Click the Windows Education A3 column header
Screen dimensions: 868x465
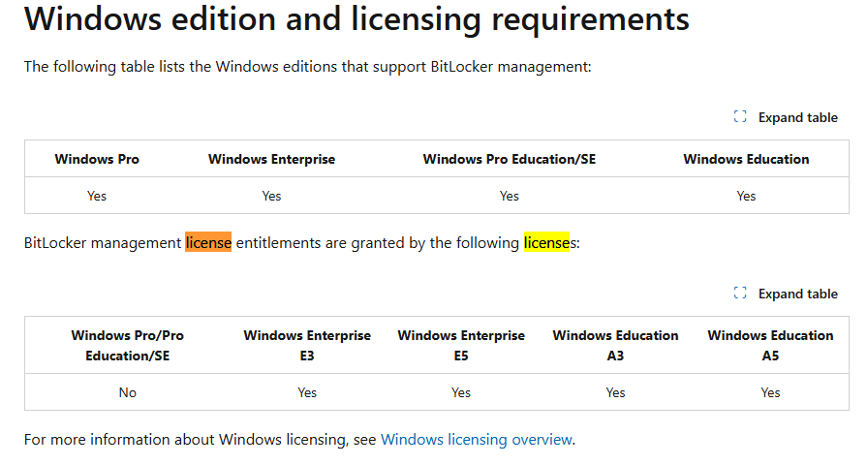(x=615, y=346)
